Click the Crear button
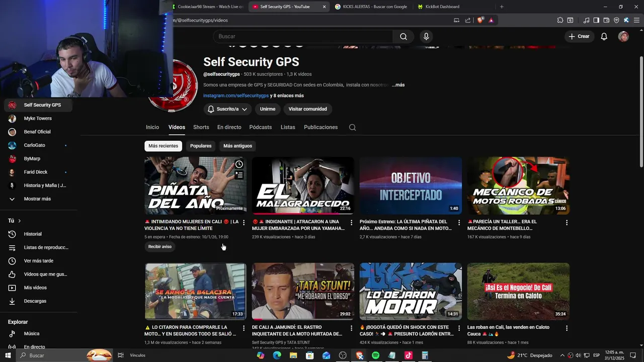The height and width of the screenshot is (362, 644). tap(579, 36)
